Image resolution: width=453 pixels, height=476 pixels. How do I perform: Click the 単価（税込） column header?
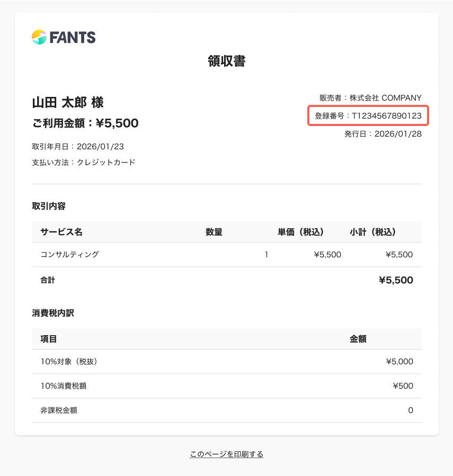[300, 232]
